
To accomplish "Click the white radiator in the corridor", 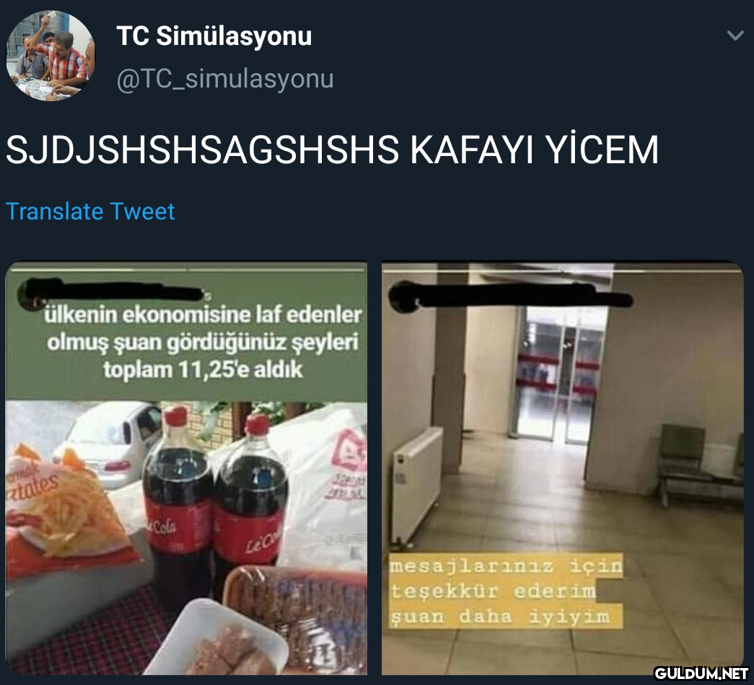I will (x=417, y=486).
